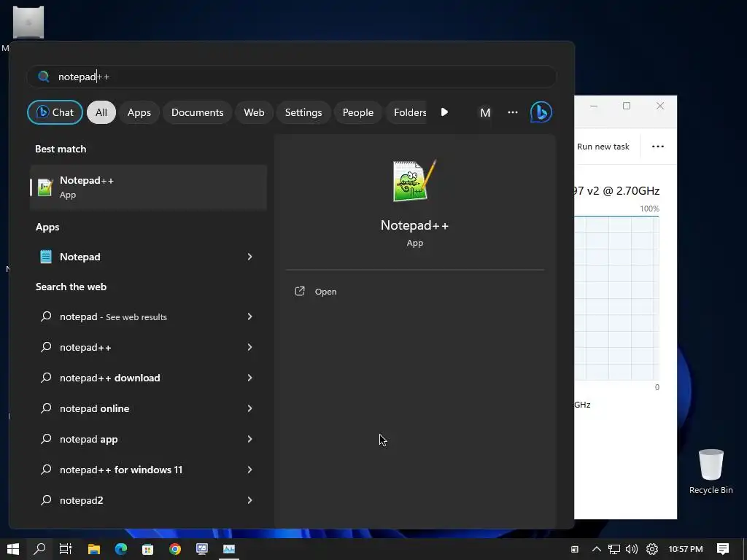Click the search magnifier icon in search box
747x560 pixels.
(43, 77)
